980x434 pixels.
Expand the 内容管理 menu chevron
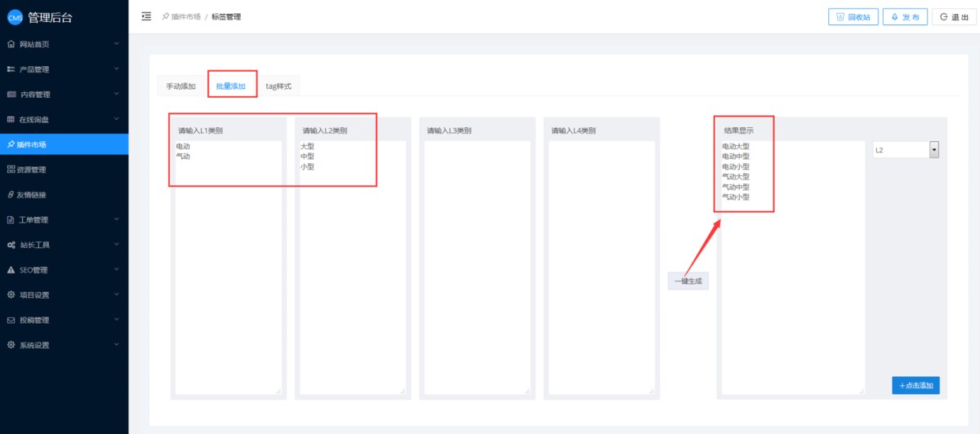pos(117,94)
